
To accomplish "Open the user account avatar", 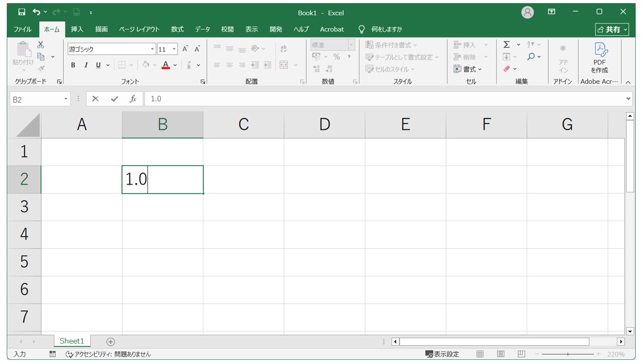I will pyautogui.click(x=528, y=13).
